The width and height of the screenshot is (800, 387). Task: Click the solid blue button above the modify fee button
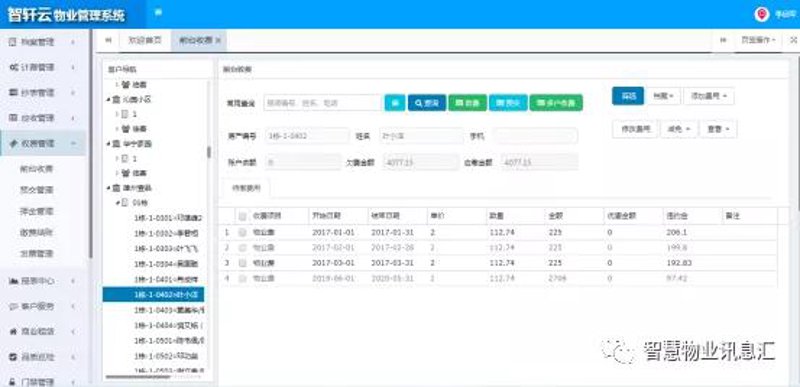(x=628, y=96)
